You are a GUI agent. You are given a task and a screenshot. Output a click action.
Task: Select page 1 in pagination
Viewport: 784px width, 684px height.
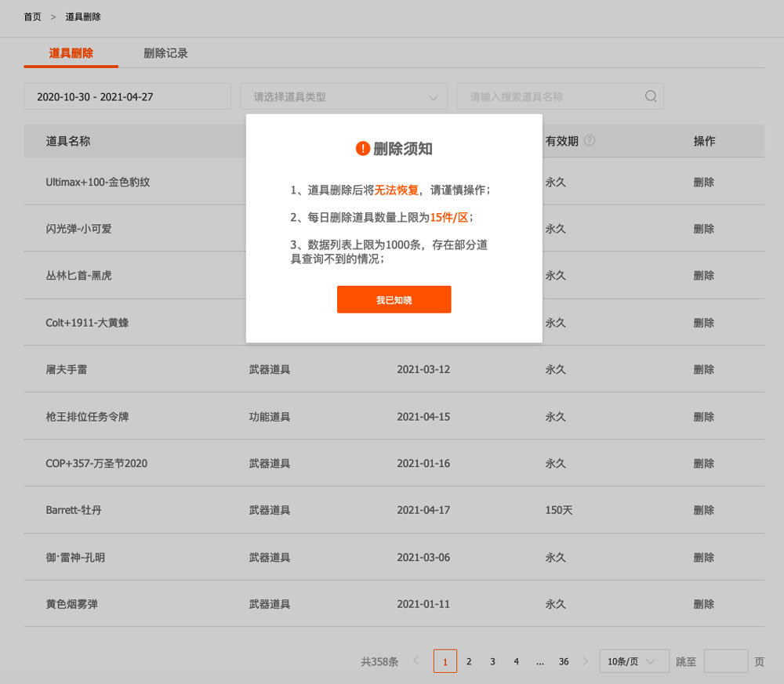coord(445,661)
